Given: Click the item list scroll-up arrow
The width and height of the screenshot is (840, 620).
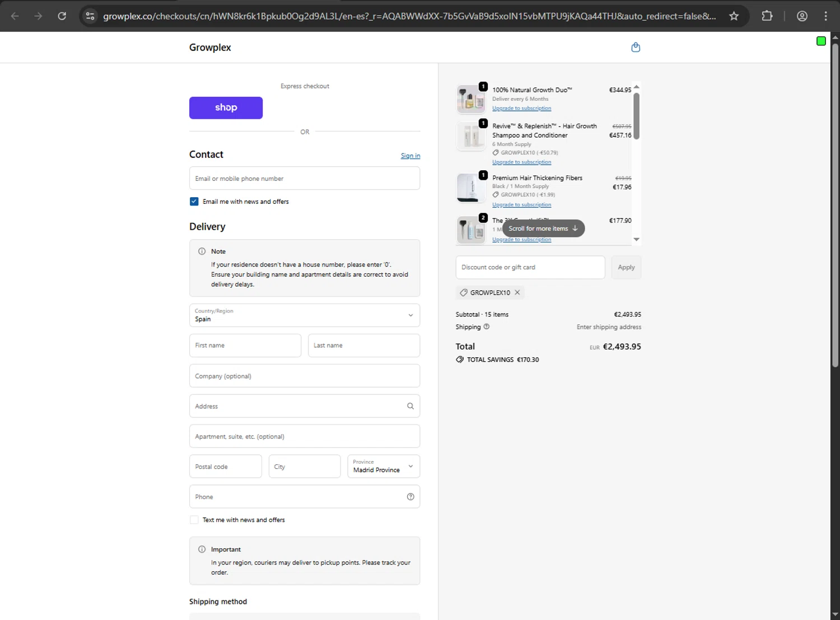Looking at the screenshot, I should coord(636,87).
